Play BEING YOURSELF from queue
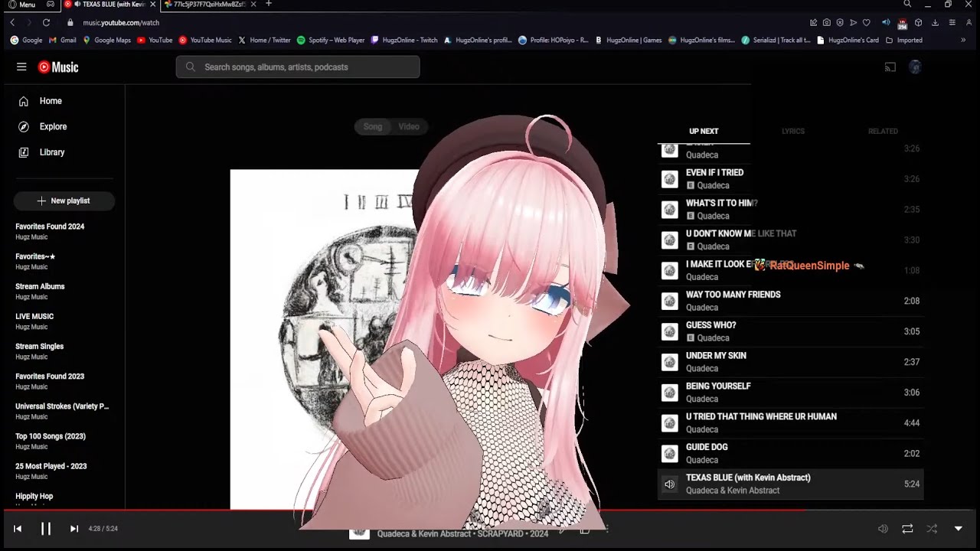Image resolution: width=980 pixels, height=551 pixels. 791,393
